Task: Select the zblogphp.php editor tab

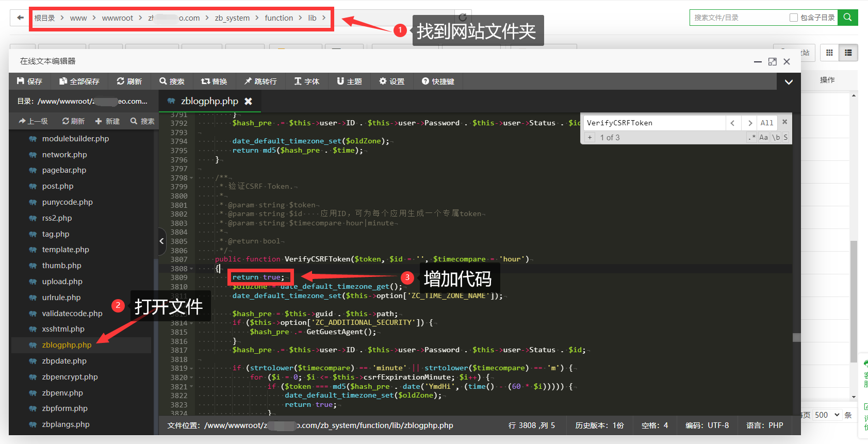Action: tap(209, 101)
